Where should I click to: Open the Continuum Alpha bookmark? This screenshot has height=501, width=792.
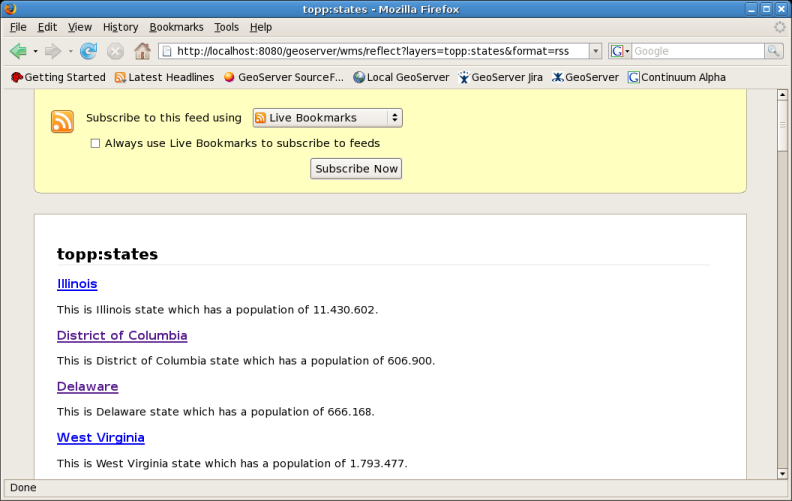pos(676,77)
